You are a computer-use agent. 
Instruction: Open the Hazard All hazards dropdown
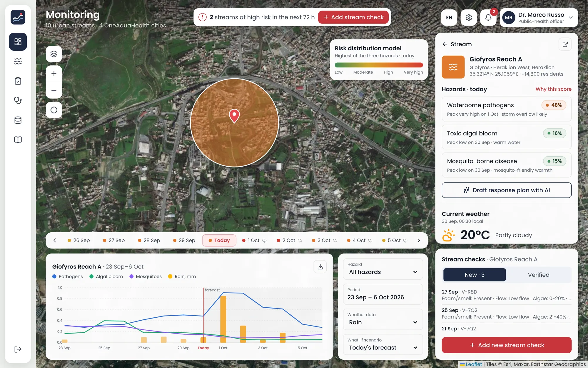[383, 269]
